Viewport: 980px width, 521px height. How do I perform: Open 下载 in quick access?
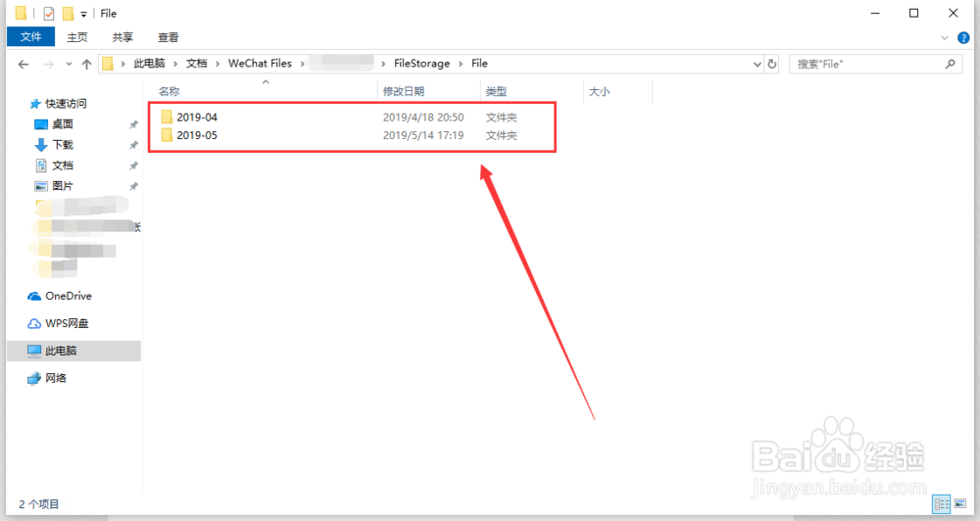(x=63, y=145)
